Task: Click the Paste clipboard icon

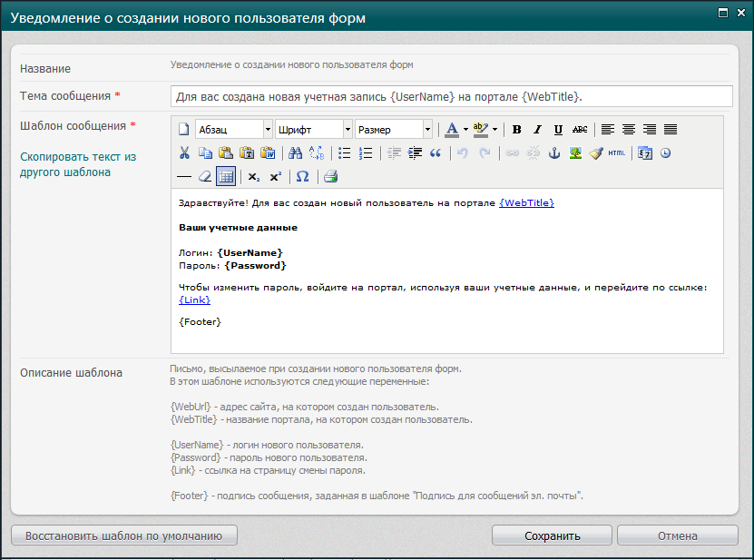Action: coord(226,153)
